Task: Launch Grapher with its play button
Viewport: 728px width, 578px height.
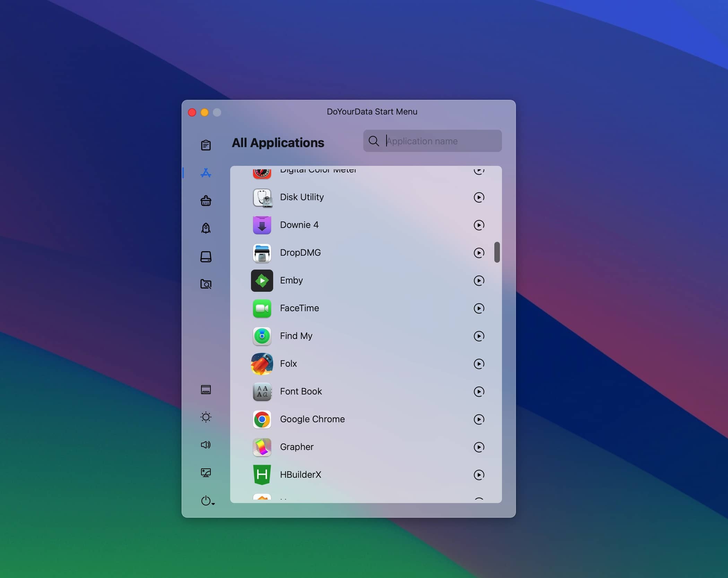Action: tap(479, 447)
